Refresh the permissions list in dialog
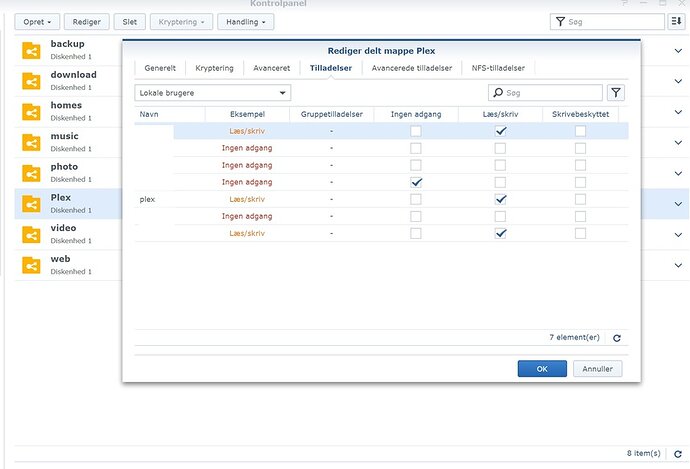 click(617, 338)
